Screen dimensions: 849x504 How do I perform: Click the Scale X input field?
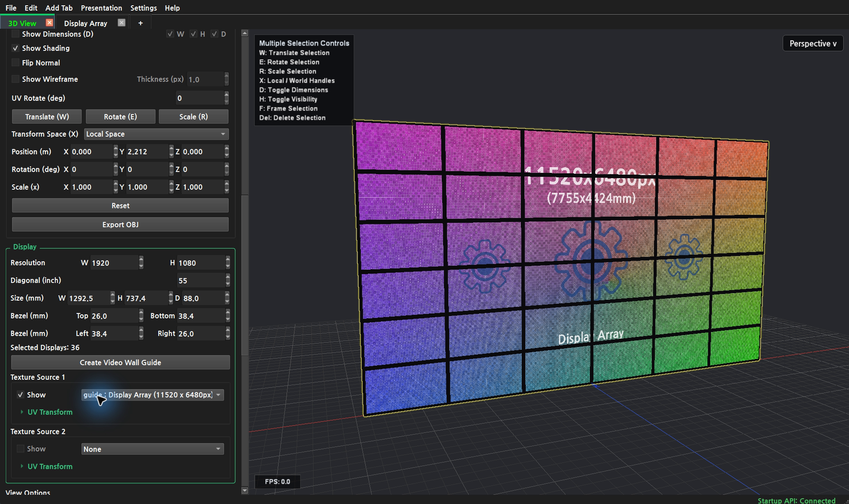point(92,187)
